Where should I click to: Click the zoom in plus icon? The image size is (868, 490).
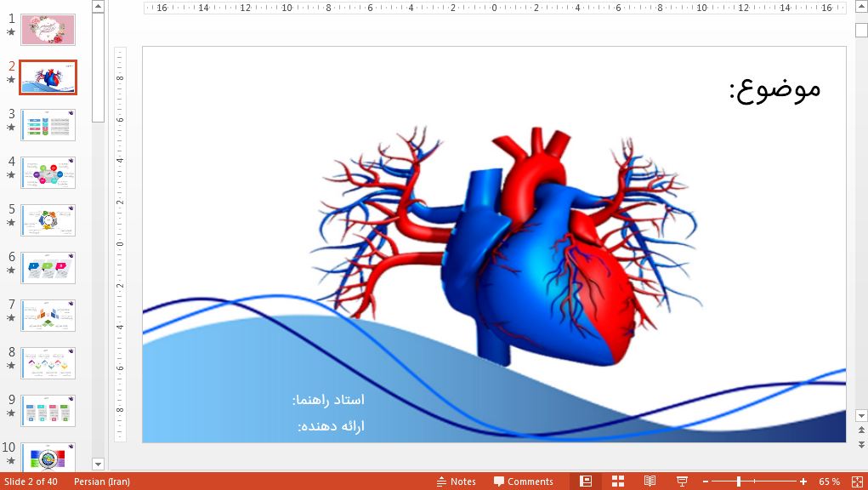pyautogui.click(x=803, y=481)
